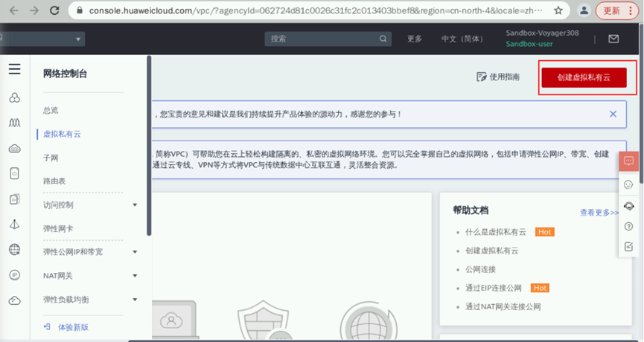The image size is (644, 342).
Task: Open 创建虚拟私有云 help document link
Action: point(491,251)
